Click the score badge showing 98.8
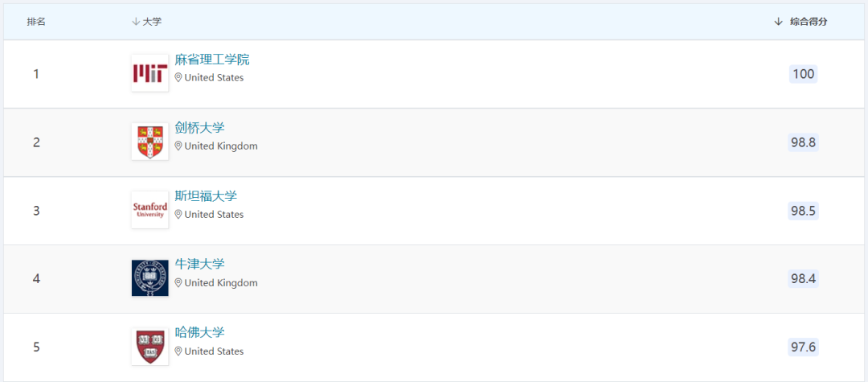 pos(803,142)
